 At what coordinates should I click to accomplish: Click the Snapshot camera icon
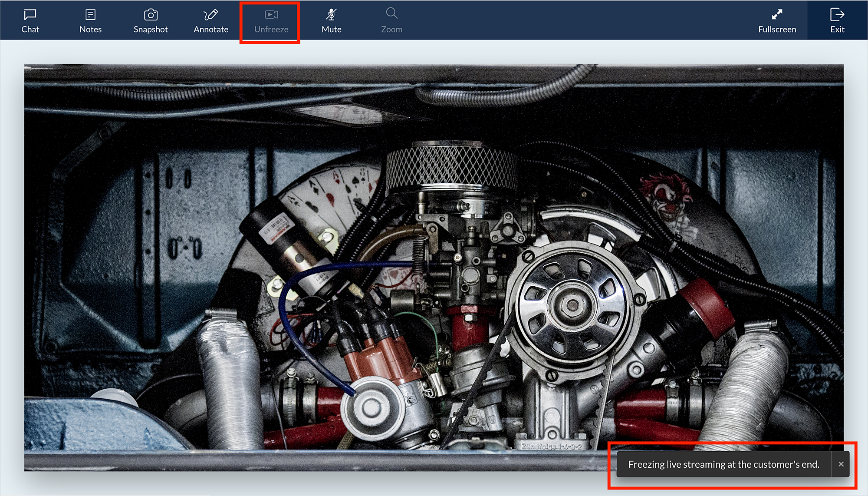[x=151, y=14]
